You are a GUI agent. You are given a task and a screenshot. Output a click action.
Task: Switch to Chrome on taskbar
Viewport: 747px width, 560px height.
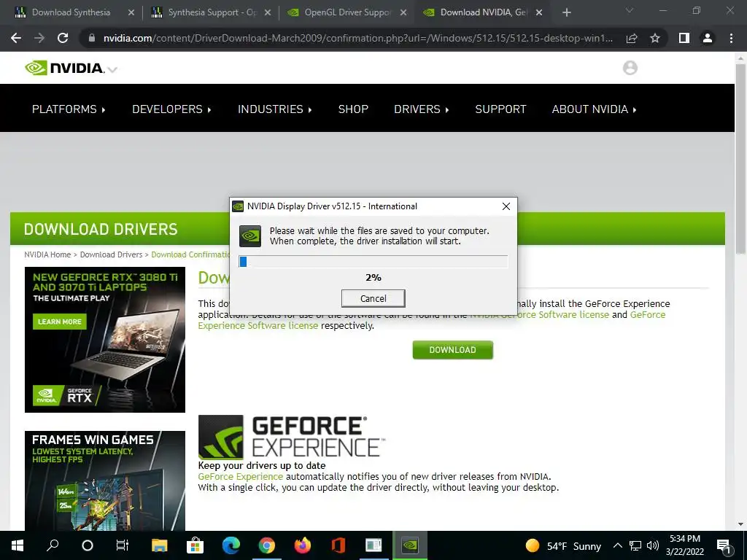pyautogui.click(x=267, y=545)
